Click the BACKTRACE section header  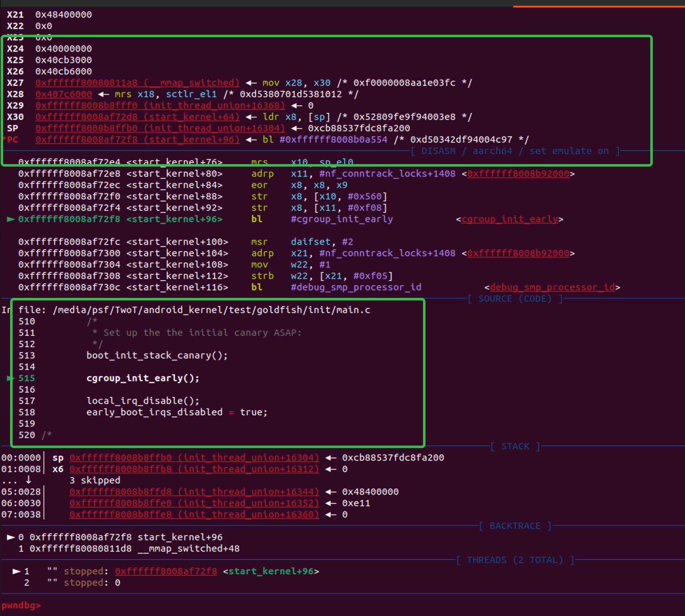click(515, 526)
